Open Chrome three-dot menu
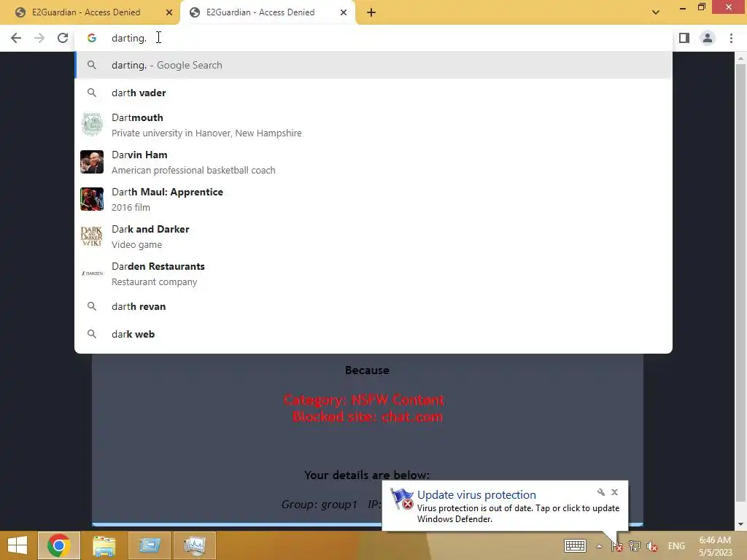 [x=731, y=38]
